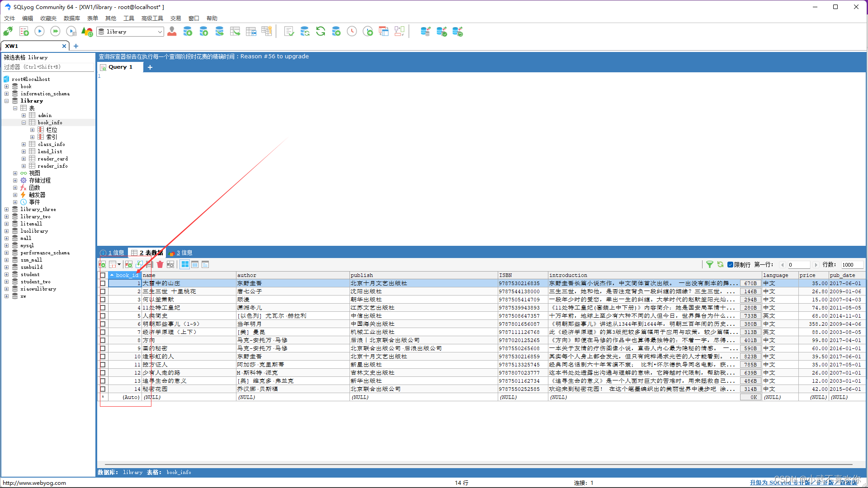Select the reader_card table in tree
Image resolution: width=868 pixels, height=488 pixels.
[x=52, y=159]
